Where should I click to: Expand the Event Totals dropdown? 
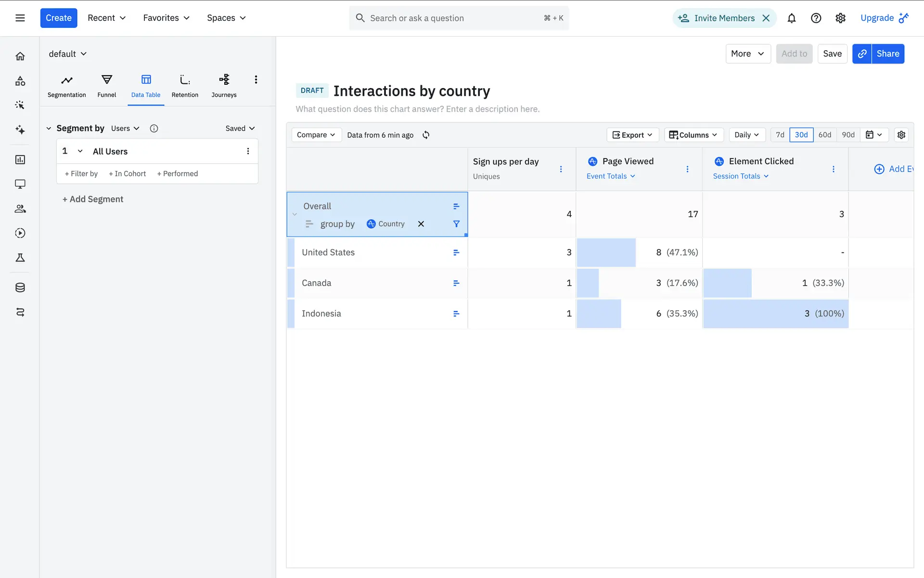pos(611,176)
